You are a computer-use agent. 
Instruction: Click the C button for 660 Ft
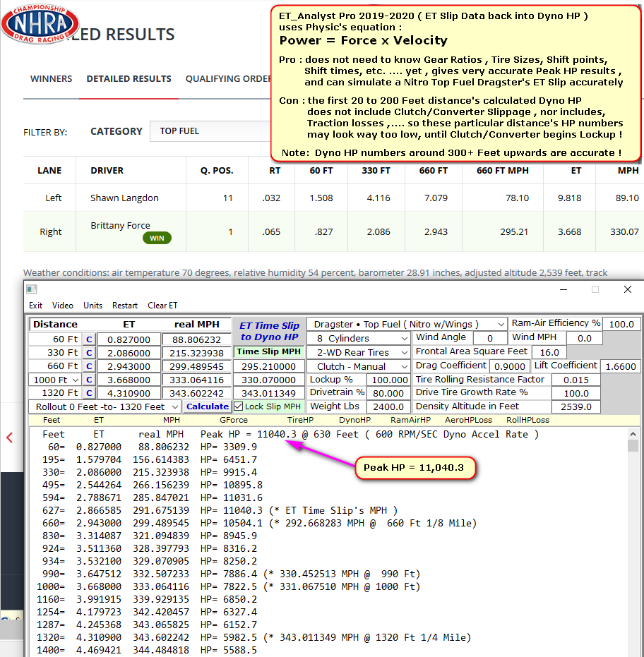coord(89,366)
